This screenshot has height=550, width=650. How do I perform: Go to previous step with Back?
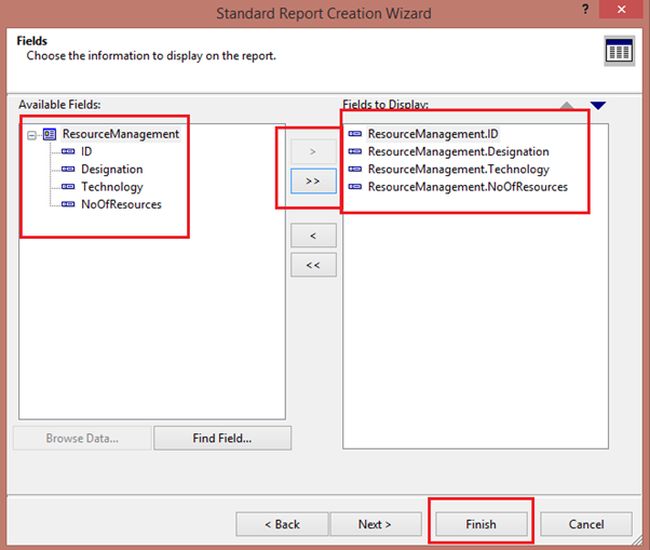click(x=282, y=524)
